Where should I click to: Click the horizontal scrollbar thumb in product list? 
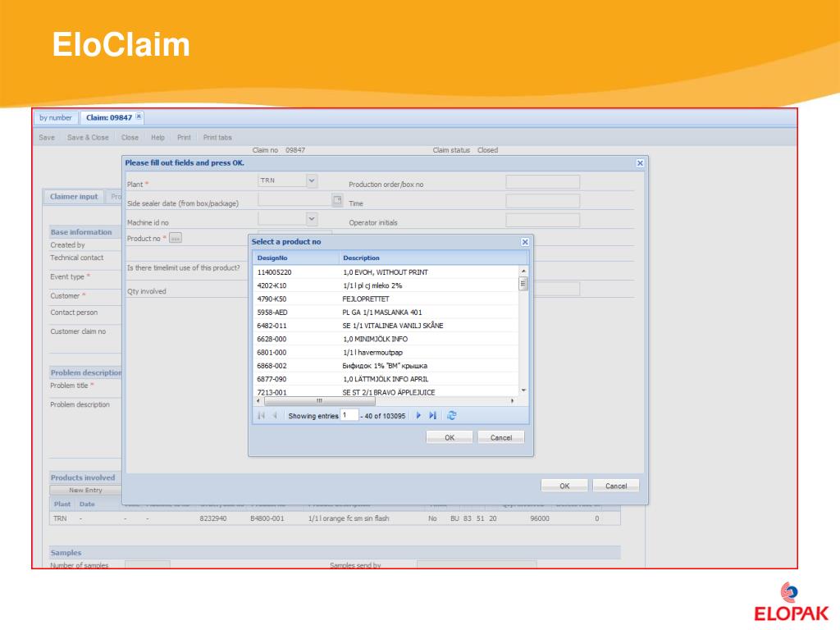pyautogui.click(x=320, y=400)
